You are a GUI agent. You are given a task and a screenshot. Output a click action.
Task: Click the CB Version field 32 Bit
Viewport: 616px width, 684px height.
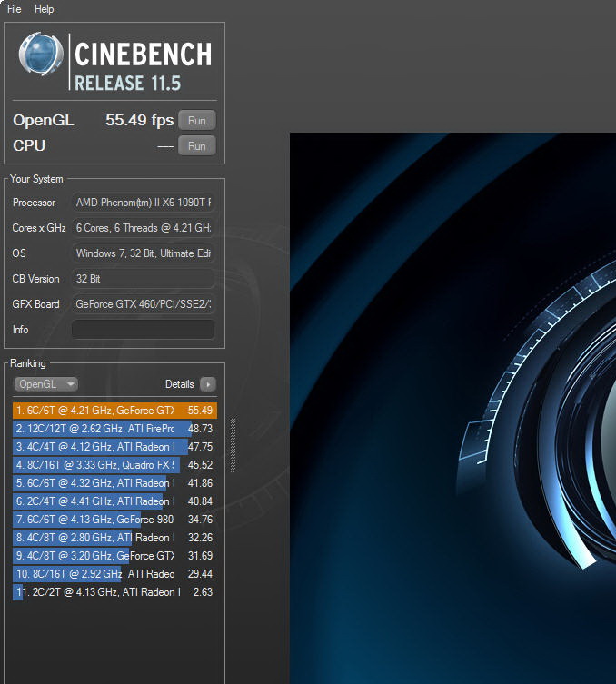(143, 278)
